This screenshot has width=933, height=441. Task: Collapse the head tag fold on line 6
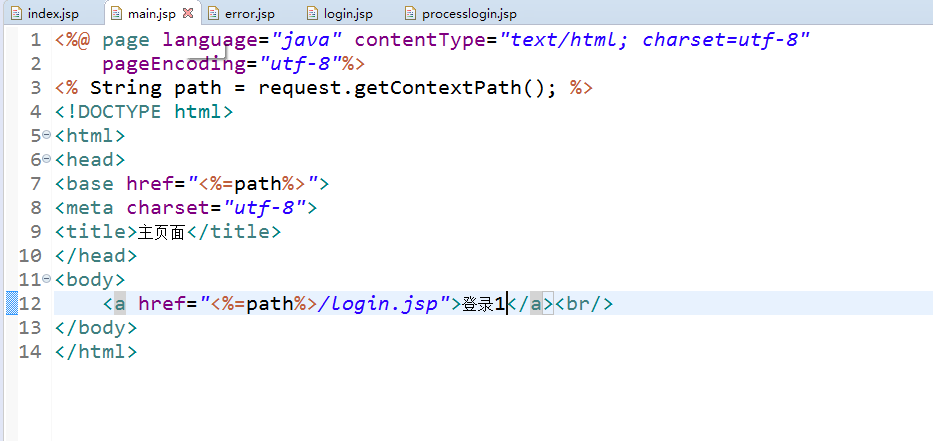tap(47, 159)
